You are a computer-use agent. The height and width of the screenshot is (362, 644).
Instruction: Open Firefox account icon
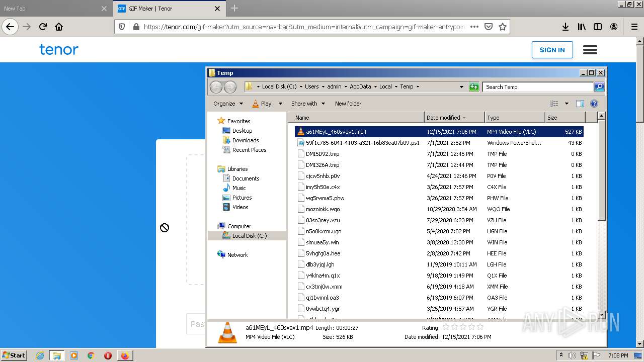[x=614, y=27]
